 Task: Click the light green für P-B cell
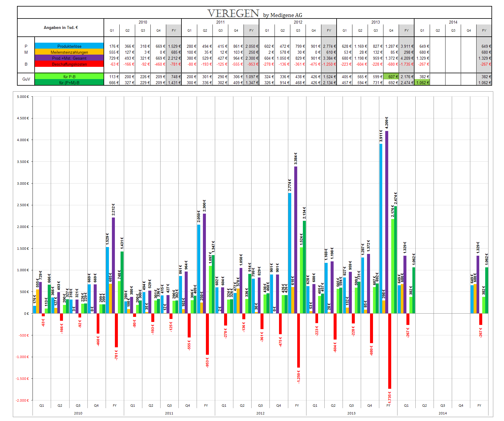coord(69,76)
